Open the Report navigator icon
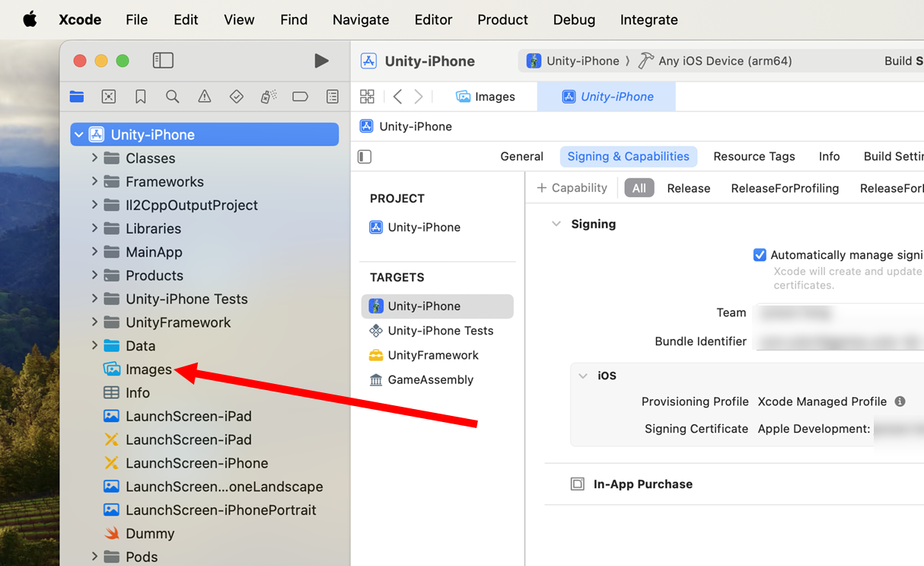 click(333, 96)
